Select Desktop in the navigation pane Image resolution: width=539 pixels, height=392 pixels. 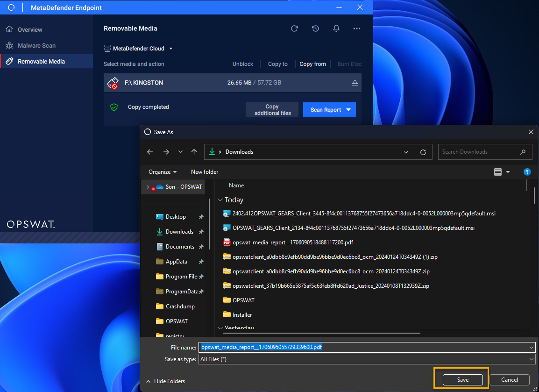point(176,217)
